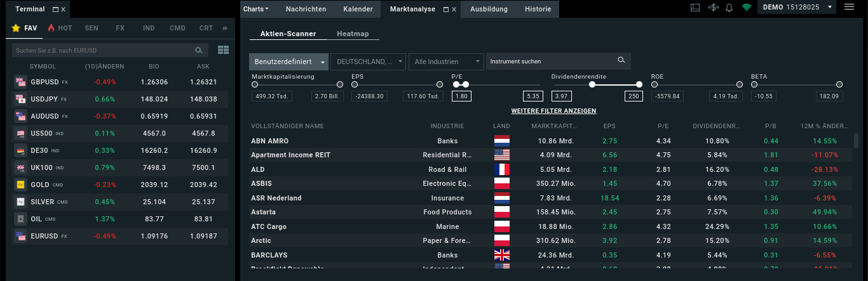Click the US500 flag icon
868x281 pixels.
20,133
